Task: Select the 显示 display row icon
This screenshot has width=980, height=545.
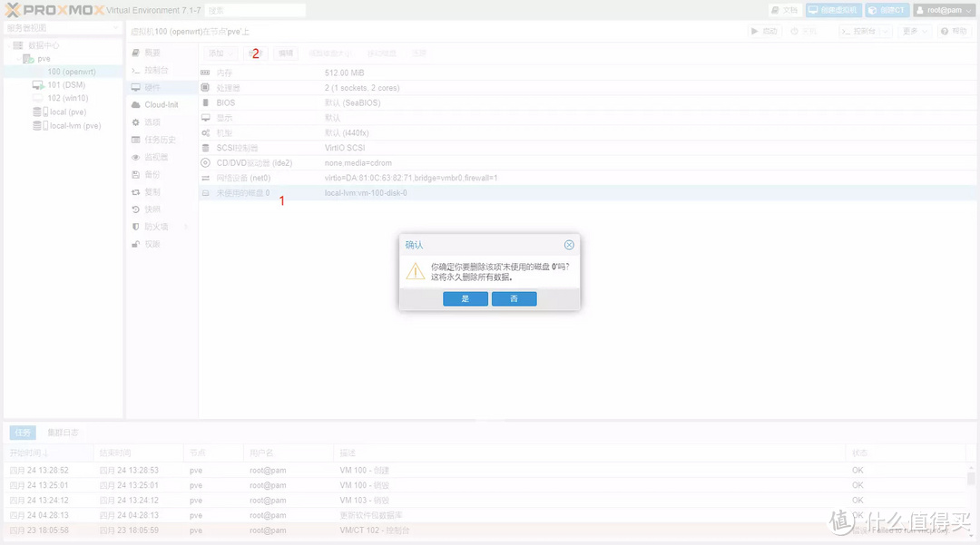Action: 205,118
